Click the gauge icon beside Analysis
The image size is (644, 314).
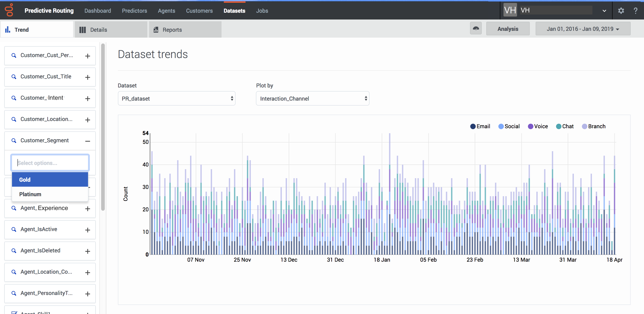(x=475, y=29)
